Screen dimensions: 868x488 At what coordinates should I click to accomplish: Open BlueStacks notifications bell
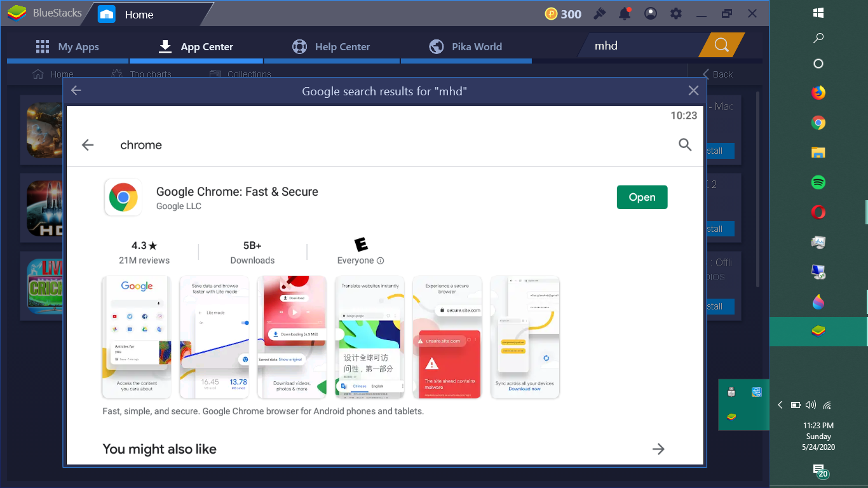click(625, 13)
